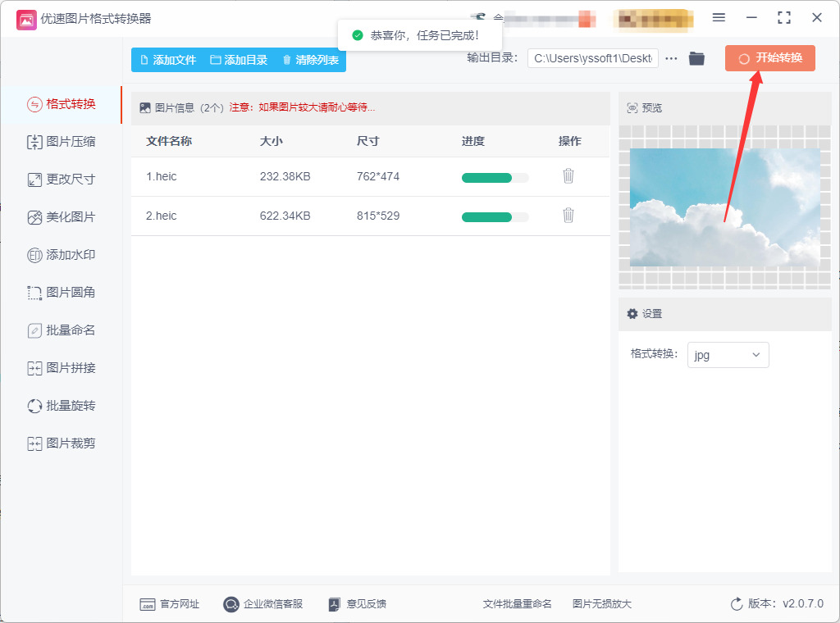
Task: Open 官方网址 official website link
Action: click(x=169, y=604)
